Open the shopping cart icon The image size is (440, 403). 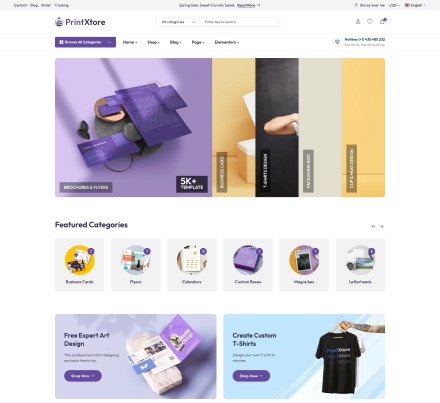(382, 22)
